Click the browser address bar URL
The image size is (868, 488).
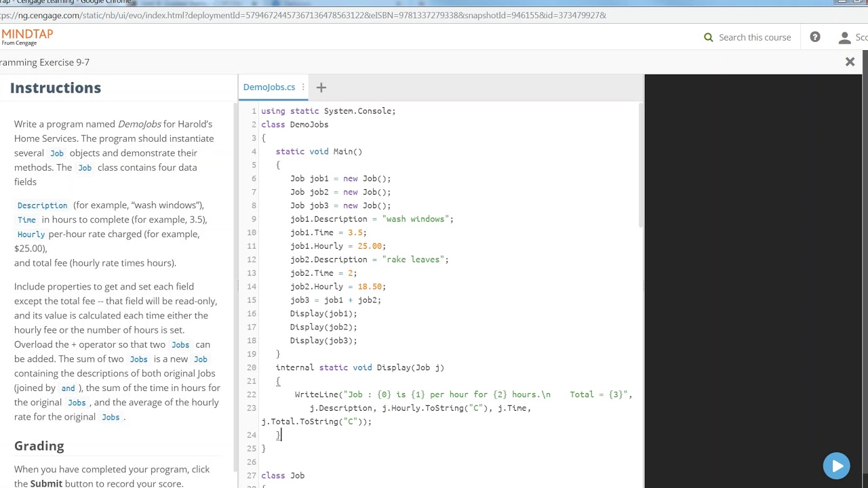coord(303,15)
